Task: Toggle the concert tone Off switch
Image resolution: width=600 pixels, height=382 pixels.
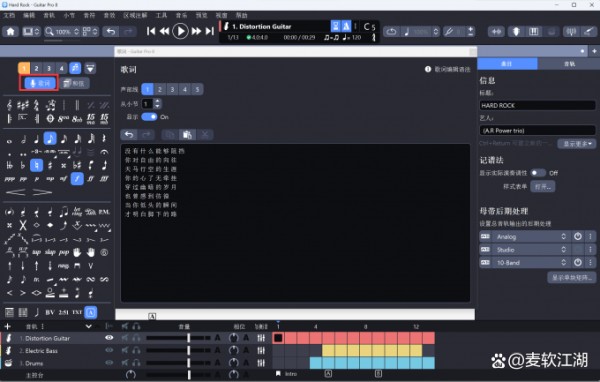Action: click(538, 173)
